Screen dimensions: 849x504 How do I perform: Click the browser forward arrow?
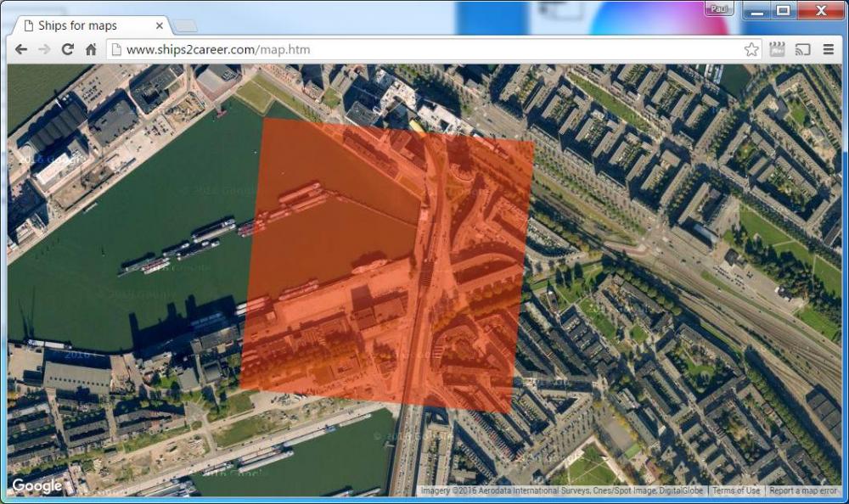[x=44, y=49]
